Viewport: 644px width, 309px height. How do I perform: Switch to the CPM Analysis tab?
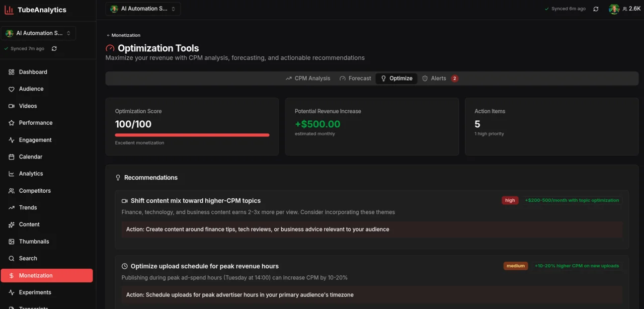pyautogui.click(x=307, y=78)
